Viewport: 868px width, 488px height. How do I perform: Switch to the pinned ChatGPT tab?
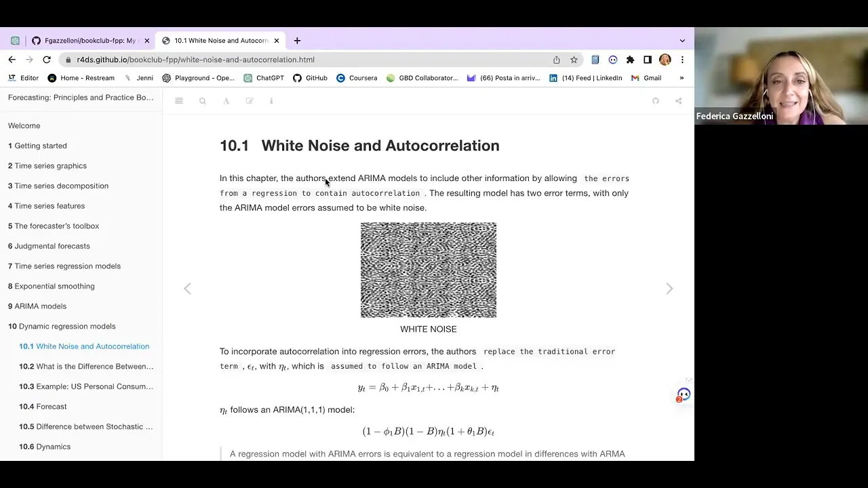[15, 41]
